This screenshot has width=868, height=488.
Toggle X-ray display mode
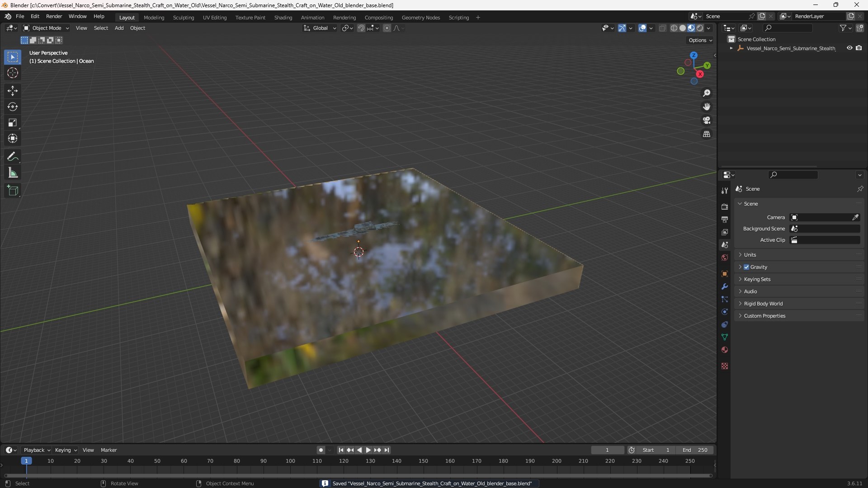(662, 28)
